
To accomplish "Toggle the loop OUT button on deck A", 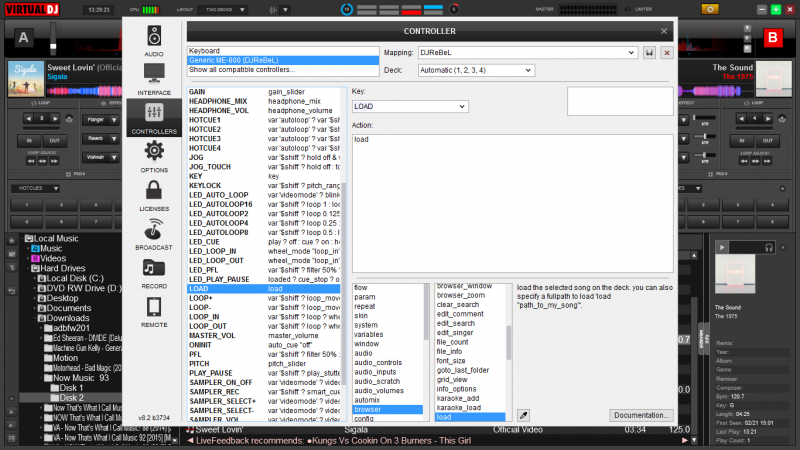I will tap(54, 141).
